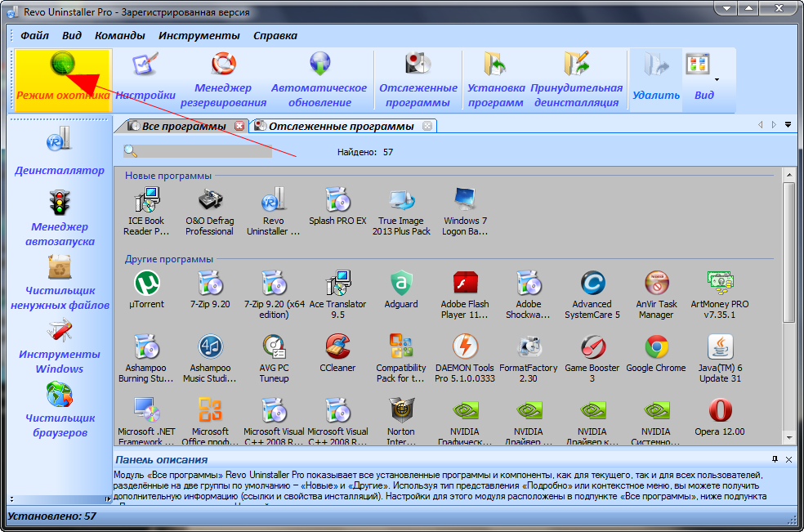This screenshot has width=804, height=532.
Task: Open Принудительная деинсталляция
Action: coord(576,80)
